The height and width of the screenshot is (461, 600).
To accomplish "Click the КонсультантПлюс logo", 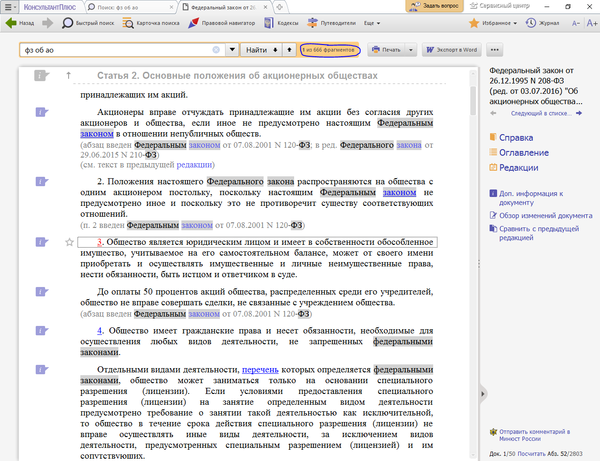I will click(50, 7).
